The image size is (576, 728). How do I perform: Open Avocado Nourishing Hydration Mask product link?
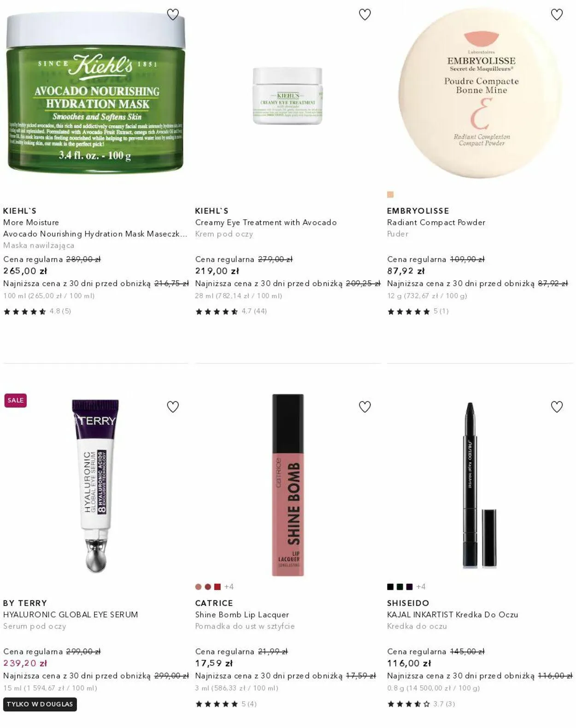coord(95,234)
